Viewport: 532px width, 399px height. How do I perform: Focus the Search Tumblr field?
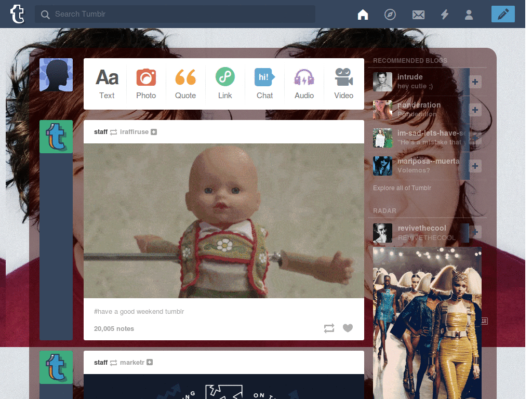point(175,14)
